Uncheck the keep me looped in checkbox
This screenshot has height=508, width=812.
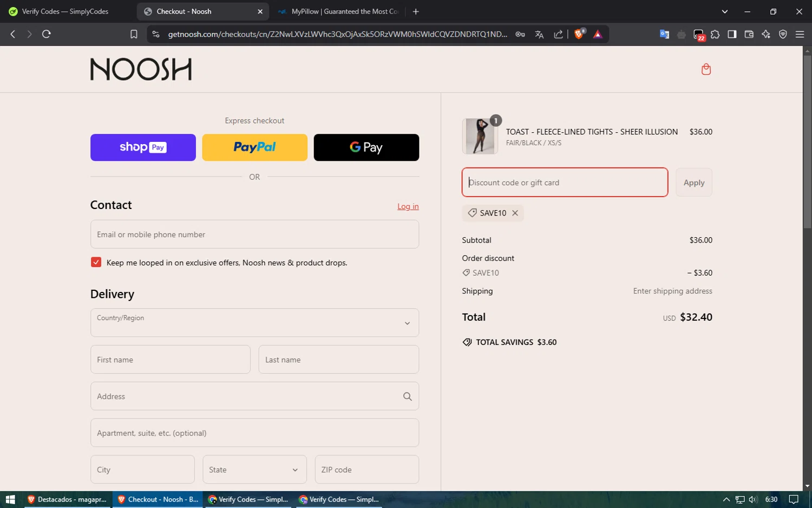click(x=96, y=262)
